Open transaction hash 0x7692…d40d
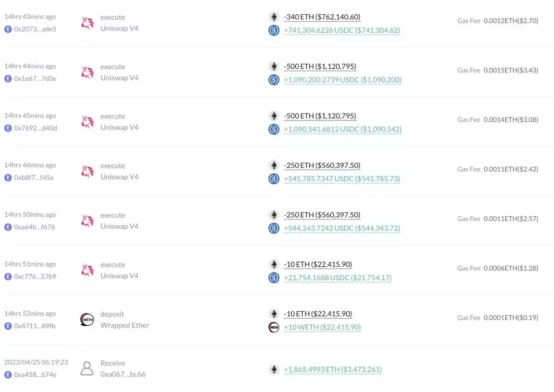554x392 pixels. click(36, 128)
